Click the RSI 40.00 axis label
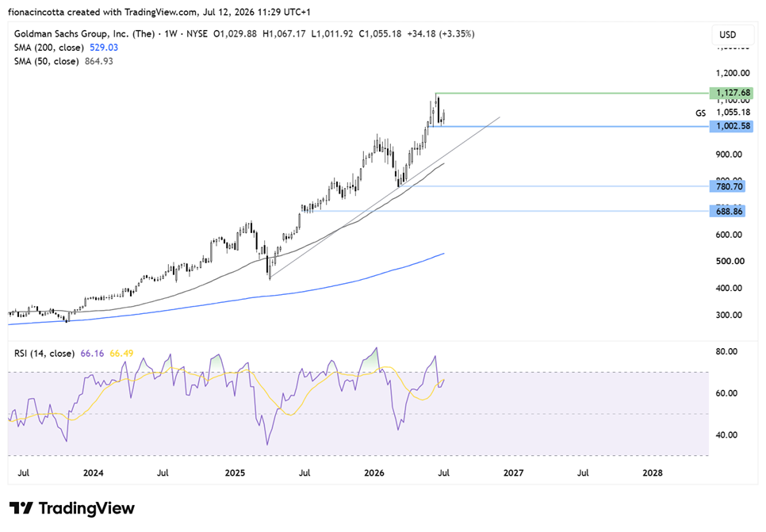This screenshot has width=766, height=532. click(726, 434)
